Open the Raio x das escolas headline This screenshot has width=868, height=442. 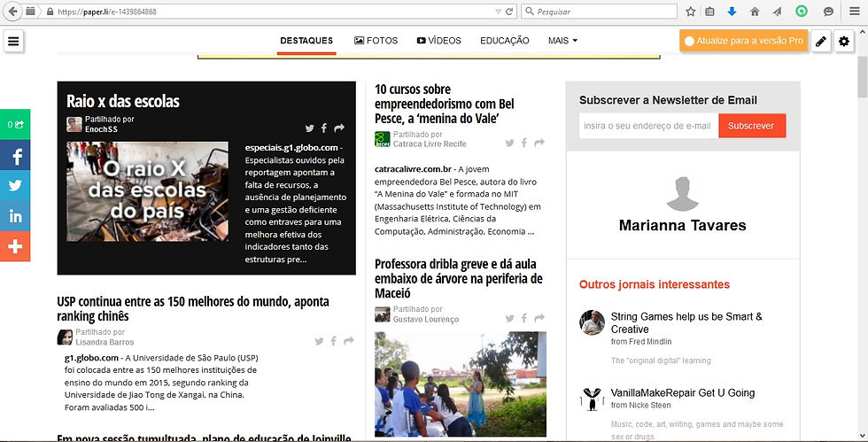tap(123, 101)
